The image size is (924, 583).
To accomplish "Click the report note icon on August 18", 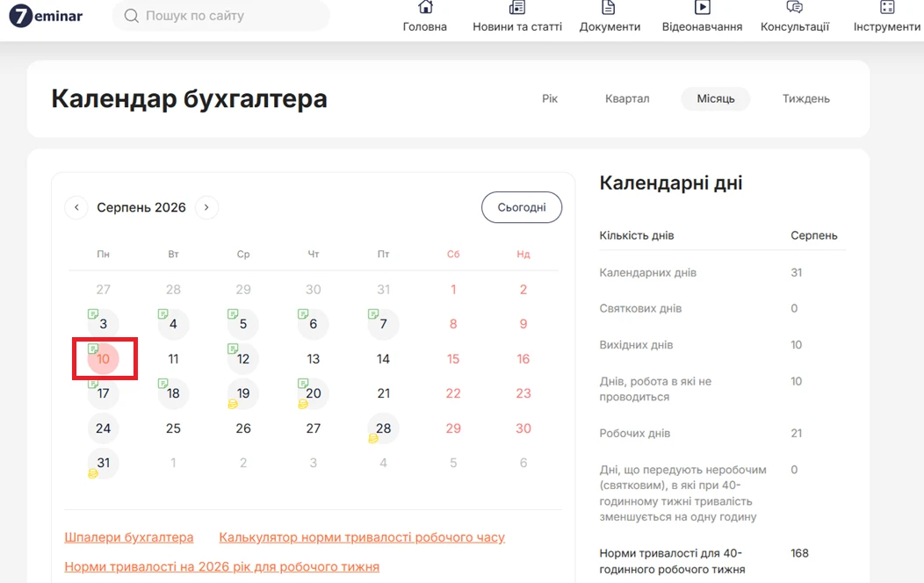I will coord(162,384).
